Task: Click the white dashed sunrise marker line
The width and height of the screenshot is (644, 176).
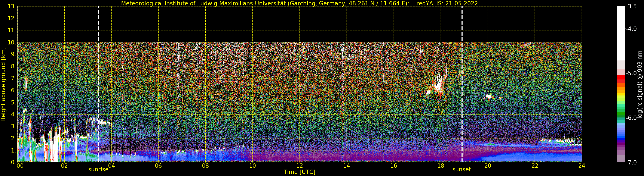Action: (x=98, y=84)
